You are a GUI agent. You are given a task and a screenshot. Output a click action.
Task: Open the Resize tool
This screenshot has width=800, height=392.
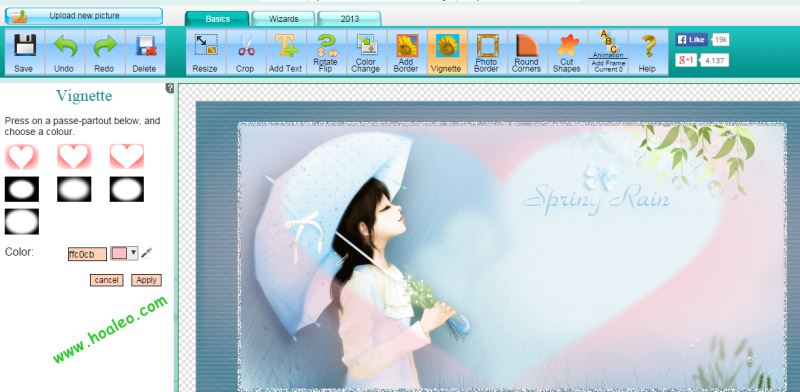click(205, 52)
